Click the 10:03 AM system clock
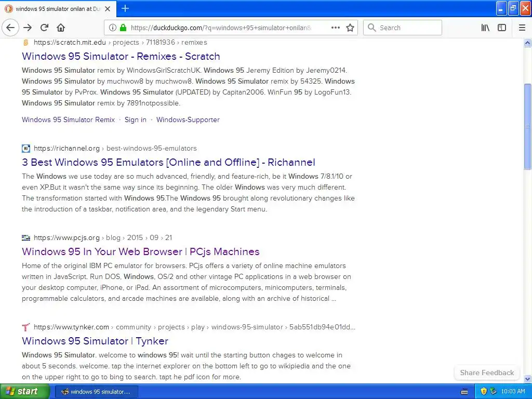The image size is (532, 399). (513, 392)
